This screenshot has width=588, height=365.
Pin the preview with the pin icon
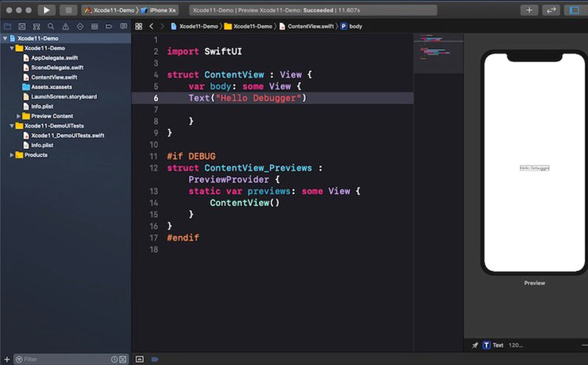point(475,345)
